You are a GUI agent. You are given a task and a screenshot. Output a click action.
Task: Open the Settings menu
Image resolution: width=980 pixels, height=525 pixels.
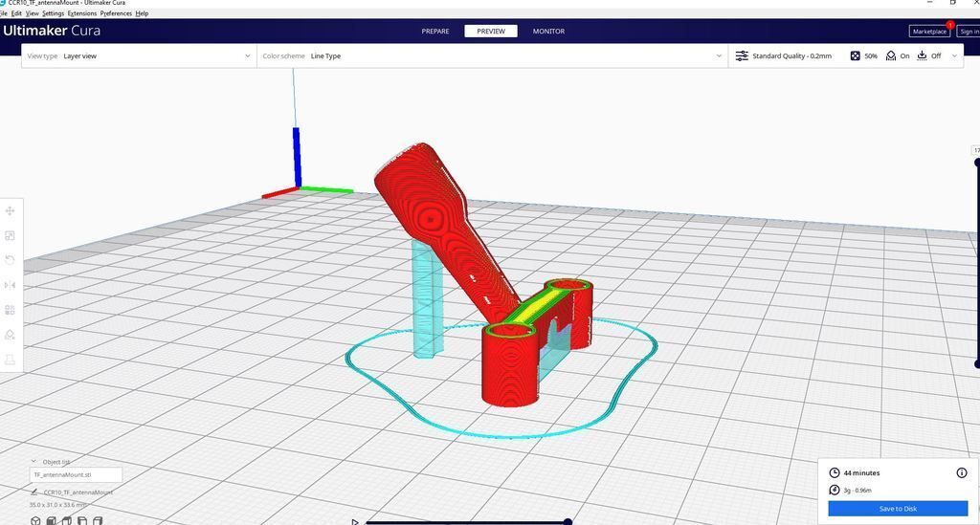click(x=54, y=13)
